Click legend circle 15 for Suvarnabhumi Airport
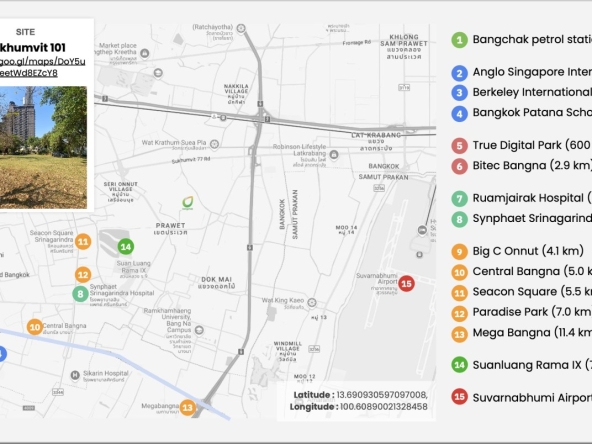This screenshot has height=444, width=592. 459,397
